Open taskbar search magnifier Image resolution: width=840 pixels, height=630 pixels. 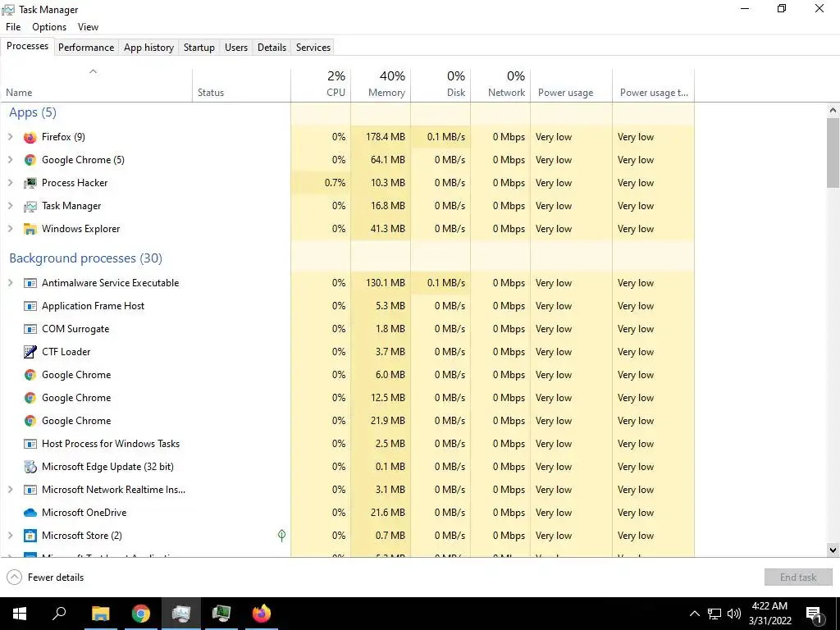tap(59, 614)
